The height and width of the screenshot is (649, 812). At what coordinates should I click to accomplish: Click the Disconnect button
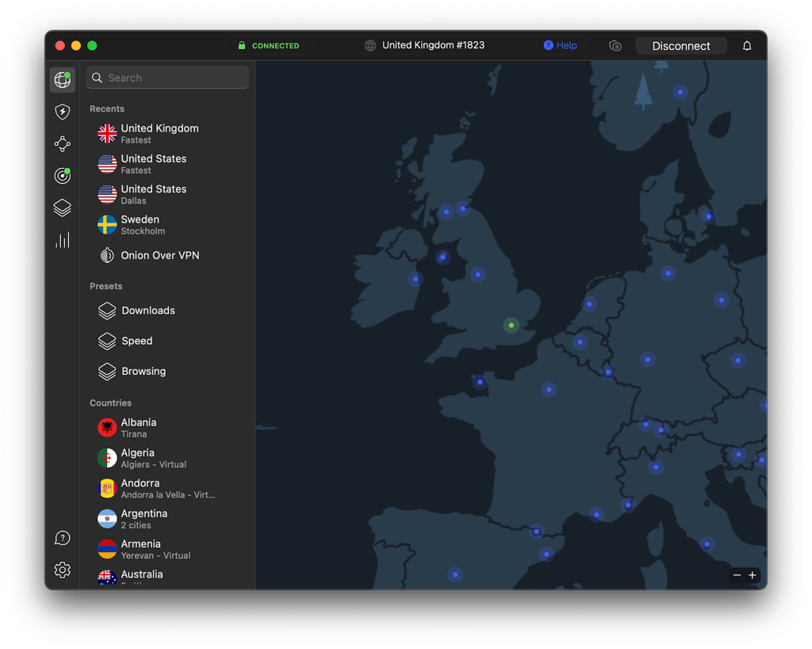point(681,46)
